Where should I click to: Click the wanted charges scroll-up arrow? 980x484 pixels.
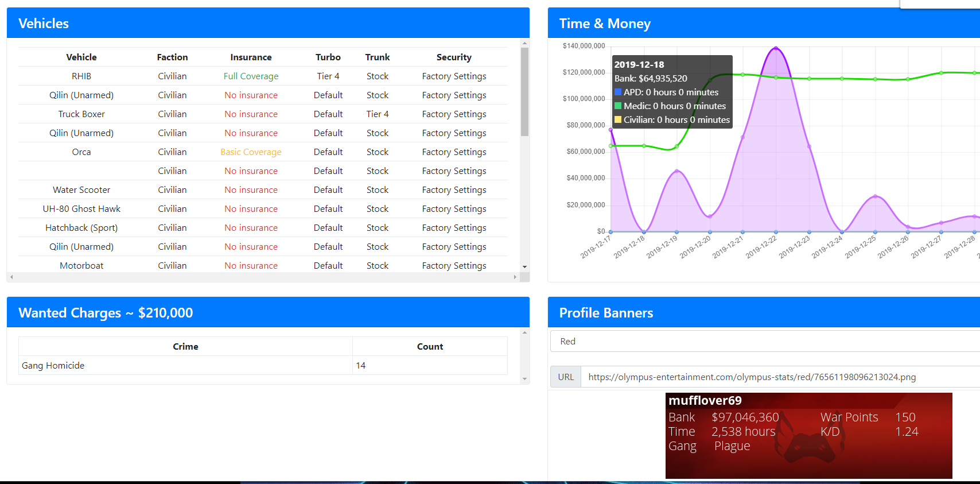524,332
